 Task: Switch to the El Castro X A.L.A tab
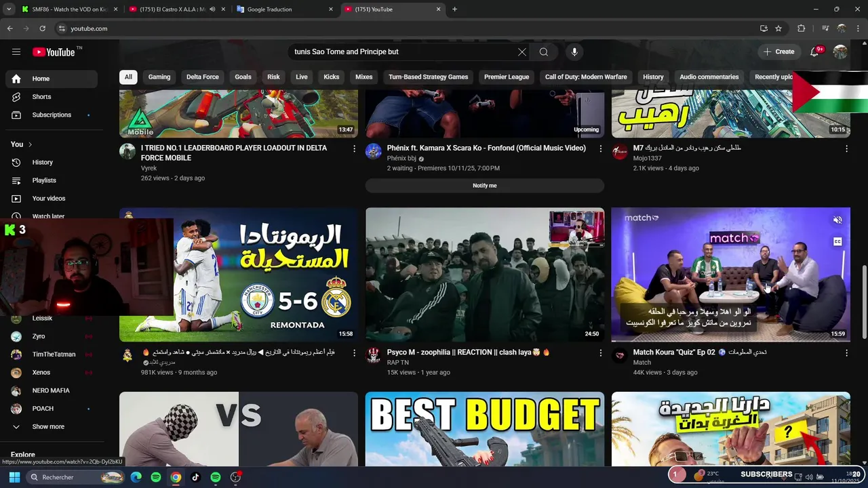click(x=176, y=9)
